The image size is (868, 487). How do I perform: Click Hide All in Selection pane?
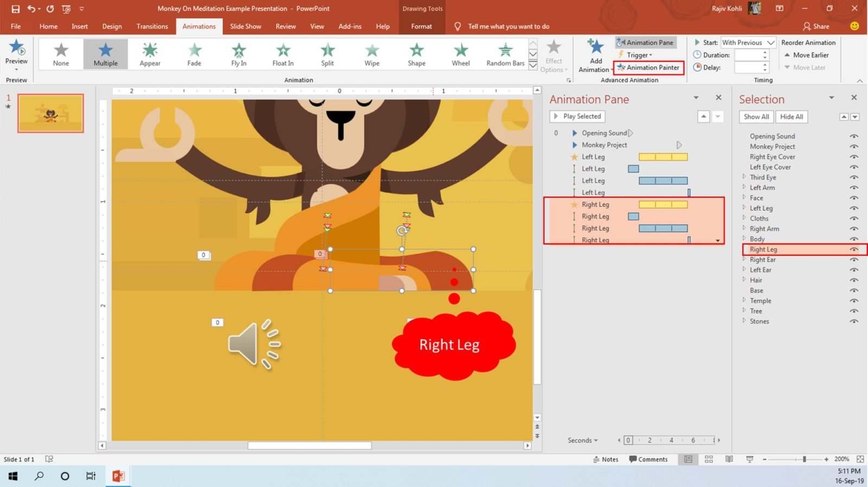coord(792,117)
